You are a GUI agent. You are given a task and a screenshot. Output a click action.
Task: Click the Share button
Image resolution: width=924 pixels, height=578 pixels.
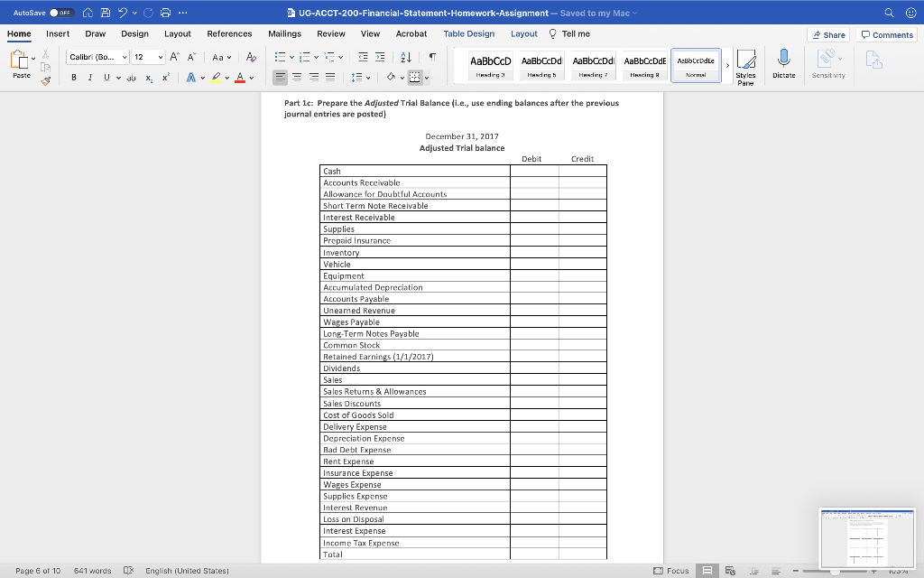click(x=828, y=33)
